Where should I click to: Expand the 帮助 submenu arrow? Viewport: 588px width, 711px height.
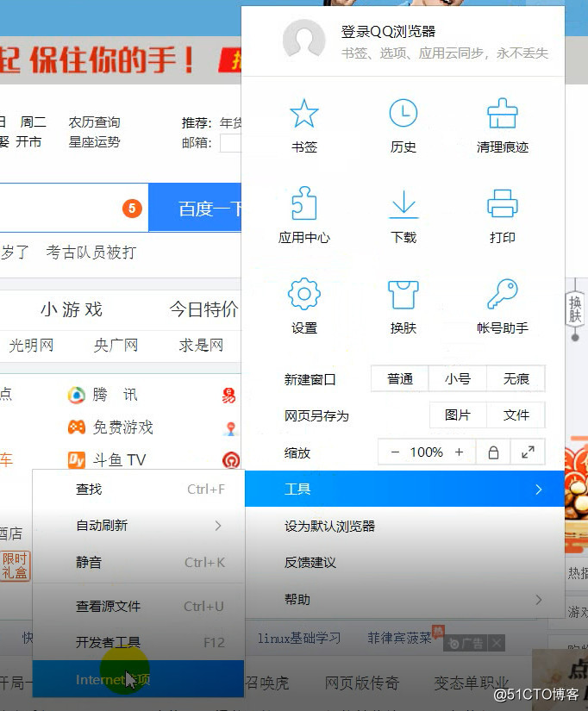coord(539,600)
